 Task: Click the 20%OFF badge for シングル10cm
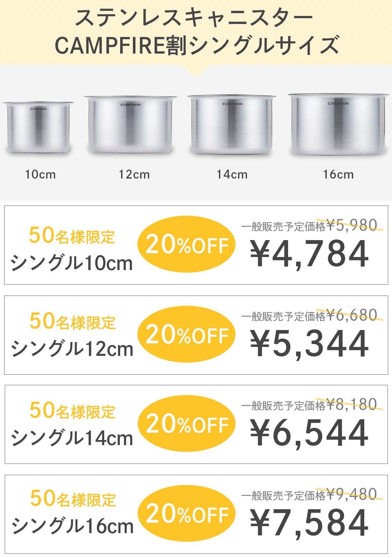[186, 245]
